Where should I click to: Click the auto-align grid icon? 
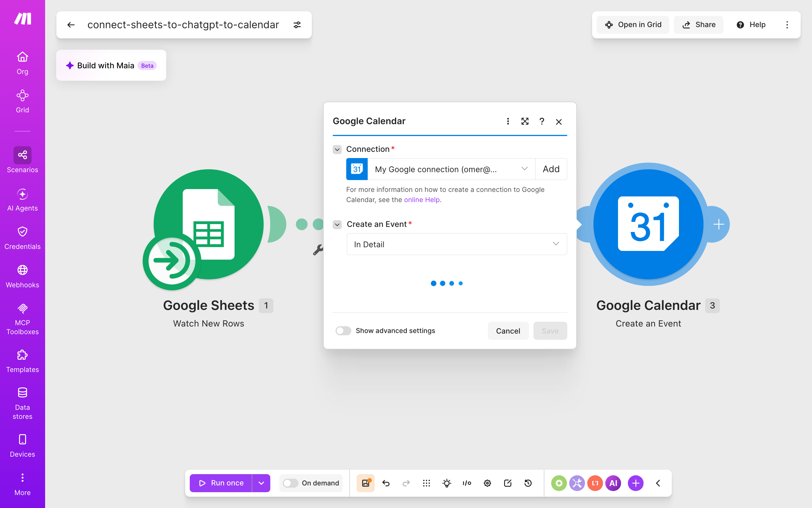click(427, 483)
